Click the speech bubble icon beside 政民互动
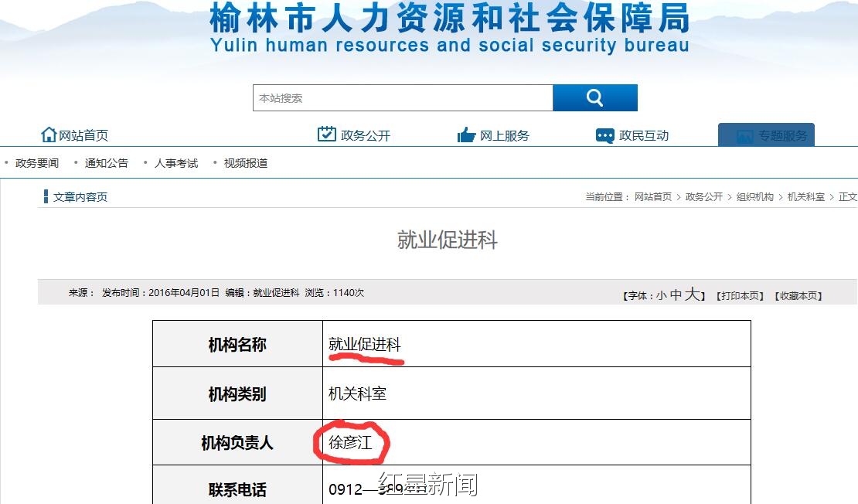This screenshot has width=858, height=504. [x=604, y=135]
